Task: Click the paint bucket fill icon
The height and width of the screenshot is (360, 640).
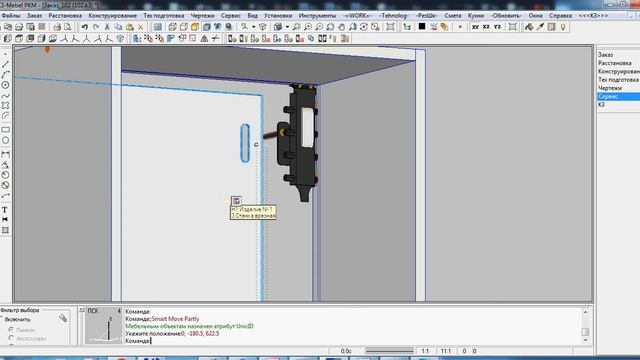Action: click(529, 27)
